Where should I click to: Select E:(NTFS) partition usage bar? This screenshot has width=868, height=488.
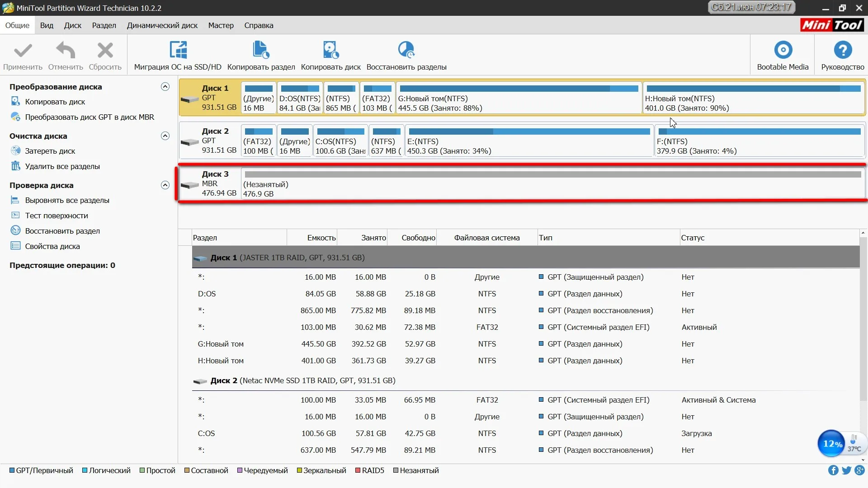click(528, 131)
